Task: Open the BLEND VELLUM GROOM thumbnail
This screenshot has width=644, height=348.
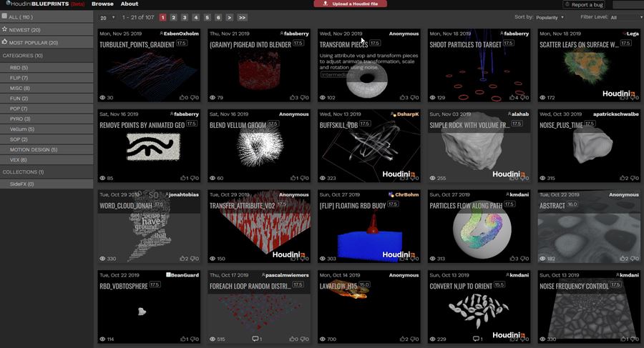Action: click(259, 147)
